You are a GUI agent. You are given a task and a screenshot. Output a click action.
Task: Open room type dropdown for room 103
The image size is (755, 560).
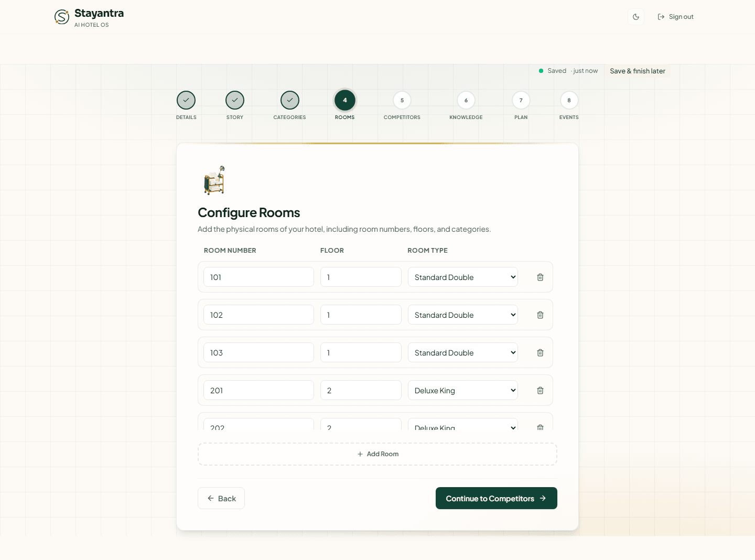(463, 352)
